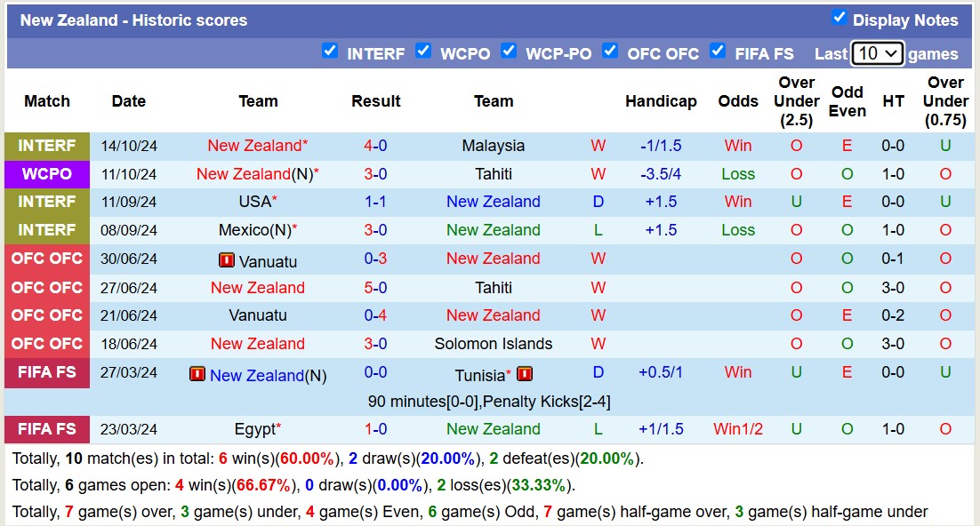The width and height of the screenshot is (980, 526).
Task: Open the Solomon Islands team link
Action: tap(494, 344)
